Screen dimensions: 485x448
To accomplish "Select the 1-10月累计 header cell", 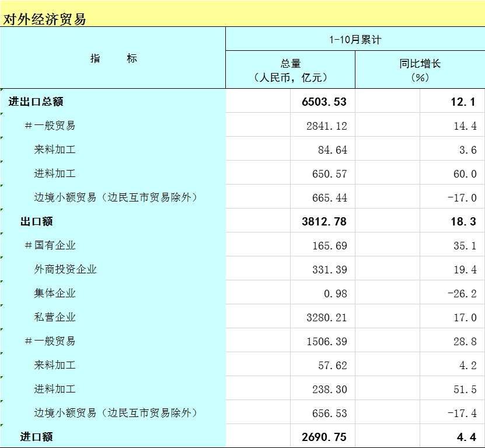I will (355, 40).
